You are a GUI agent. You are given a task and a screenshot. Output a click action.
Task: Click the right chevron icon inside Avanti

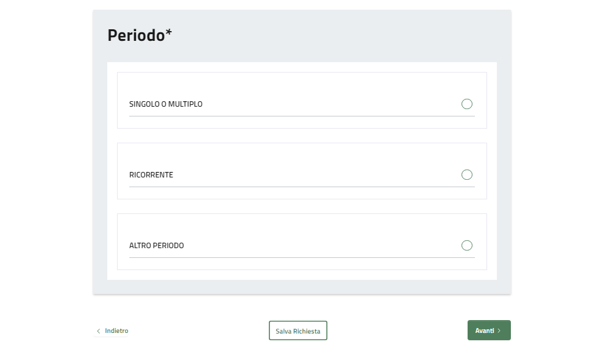pos(499,330)
